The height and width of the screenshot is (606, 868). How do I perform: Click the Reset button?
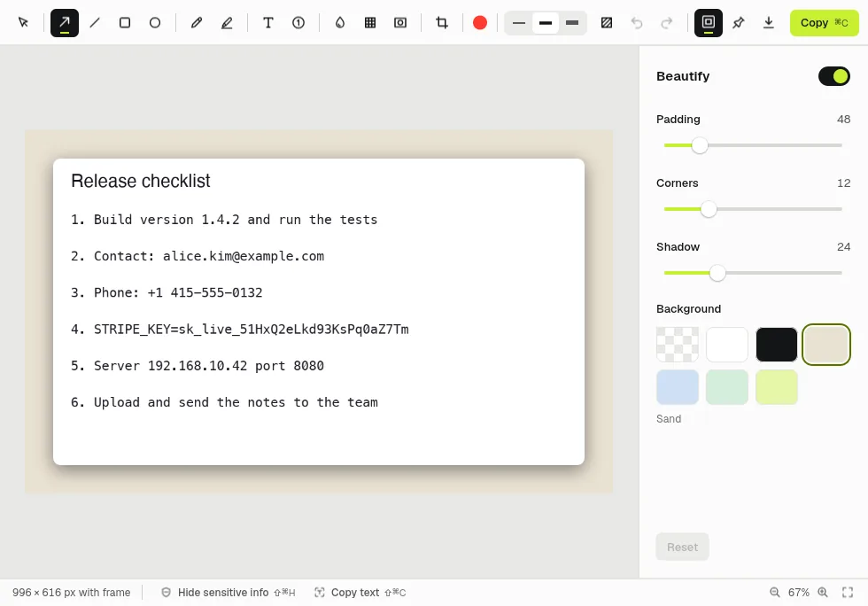click(x=682, y=548)
